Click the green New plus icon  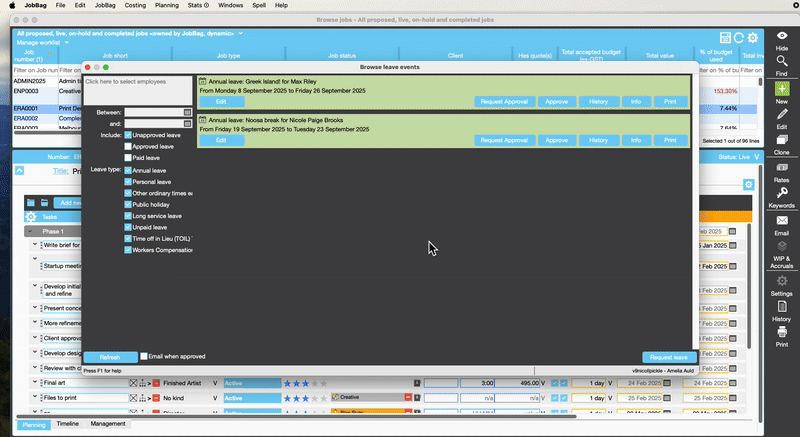[x=782, y=89]
